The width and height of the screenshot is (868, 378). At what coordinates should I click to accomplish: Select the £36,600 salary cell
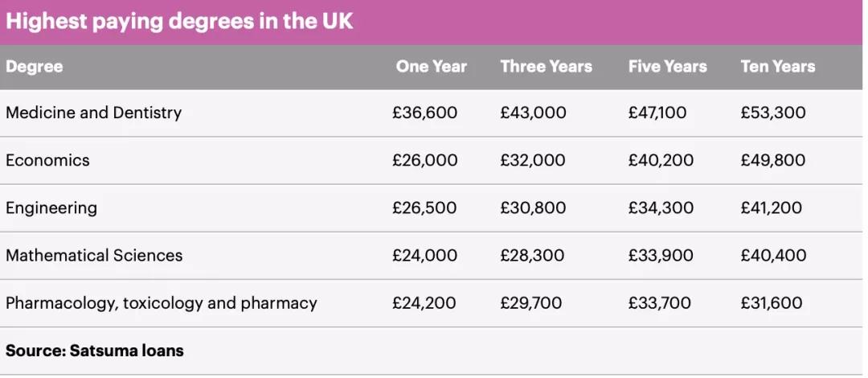coord(424,113)
